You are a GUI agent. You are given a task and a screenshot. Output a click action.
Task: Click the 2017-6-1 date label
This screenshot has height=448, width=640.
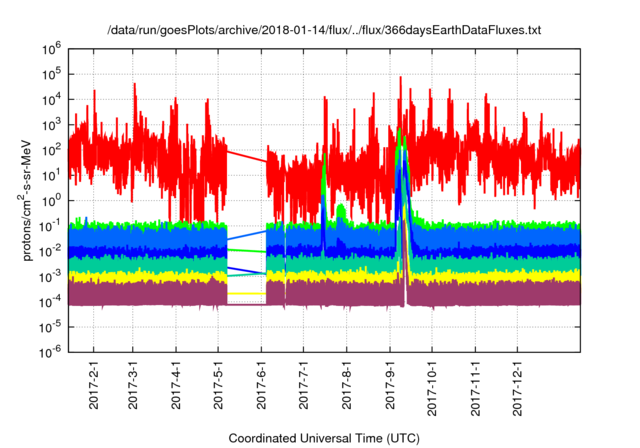(261, 385)
